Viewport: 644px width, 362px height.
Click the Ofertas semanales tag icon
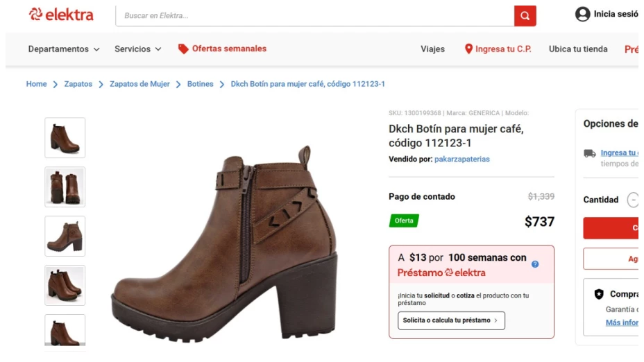pos(183,49)
